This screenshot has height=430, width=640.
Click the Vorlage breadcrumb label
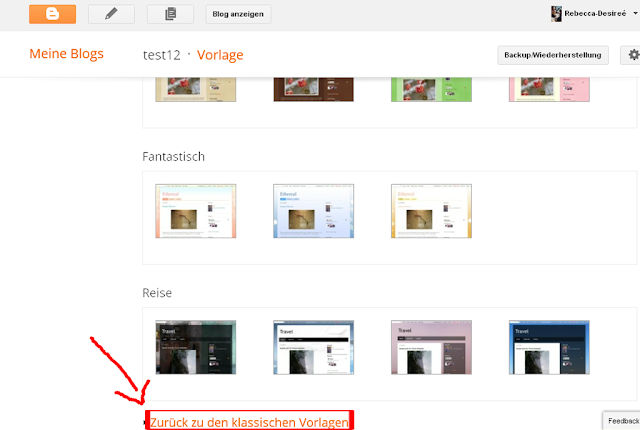click(x=220, y=55)
